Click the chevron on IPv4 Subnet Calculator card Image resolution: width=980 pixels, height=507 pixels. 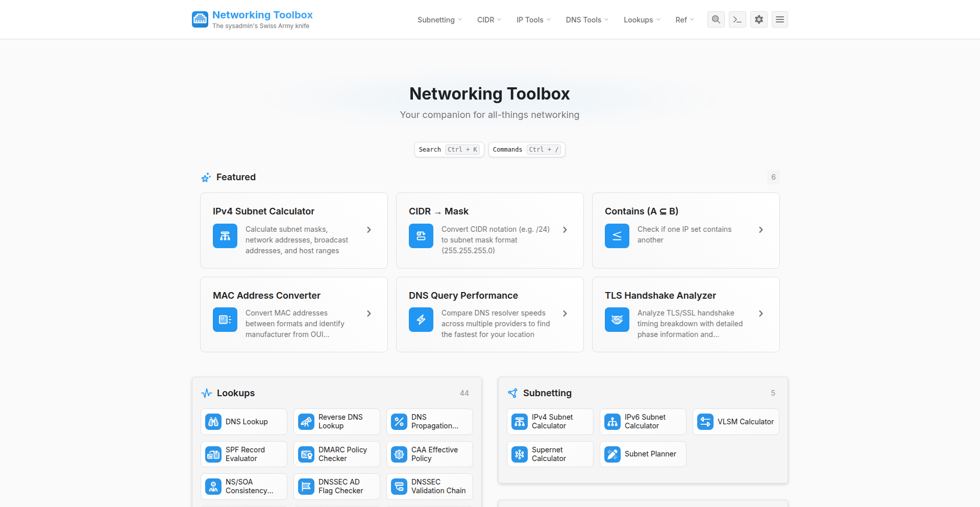tap(369, 230)
